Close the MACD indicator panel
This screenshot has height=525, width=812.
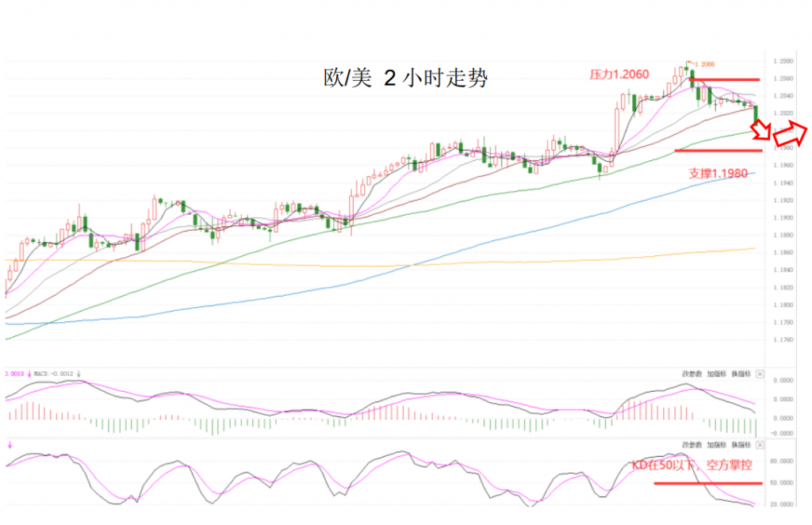point(760,374)
